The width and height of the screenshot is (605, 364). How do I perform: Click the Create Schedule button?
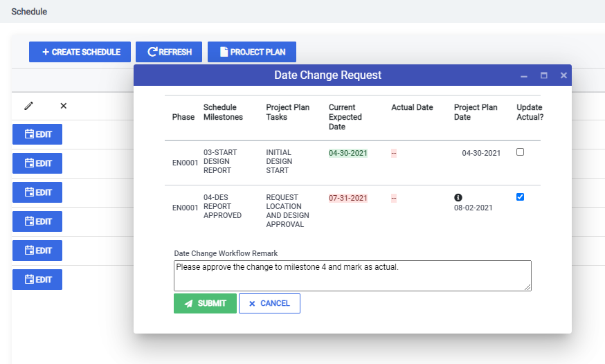[80, 52]
